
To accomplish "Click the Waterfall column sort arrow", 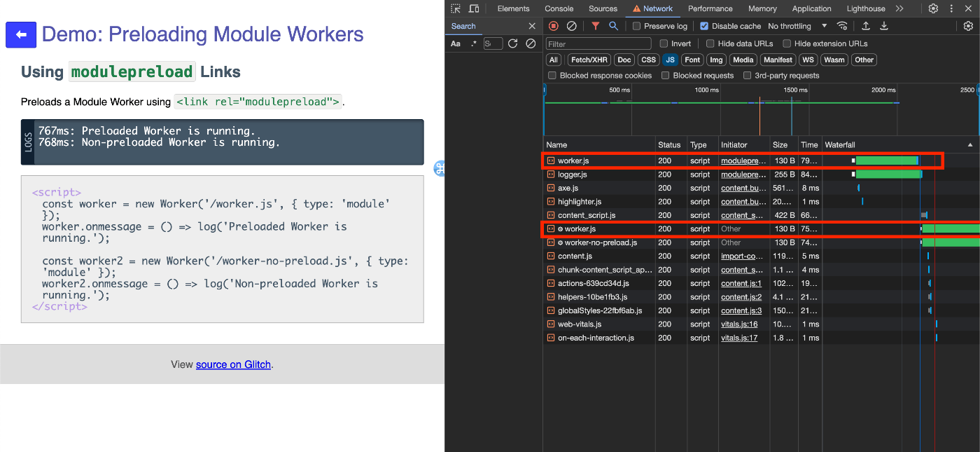I will [970, 145].
